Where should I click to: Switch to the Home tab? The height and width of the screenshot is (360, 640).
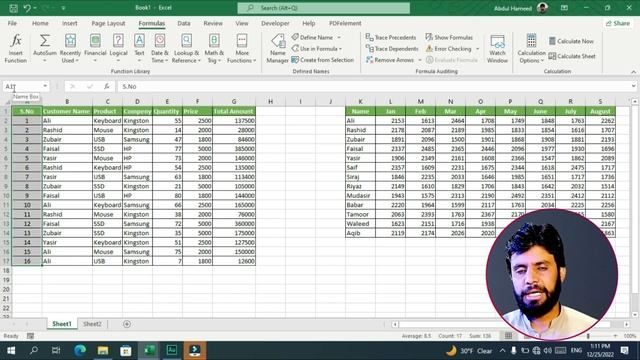click(40, 23)
